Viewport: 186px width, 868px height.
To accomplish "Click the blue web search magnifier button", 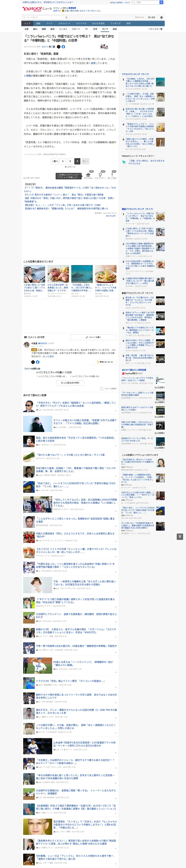I will (161, 2).
